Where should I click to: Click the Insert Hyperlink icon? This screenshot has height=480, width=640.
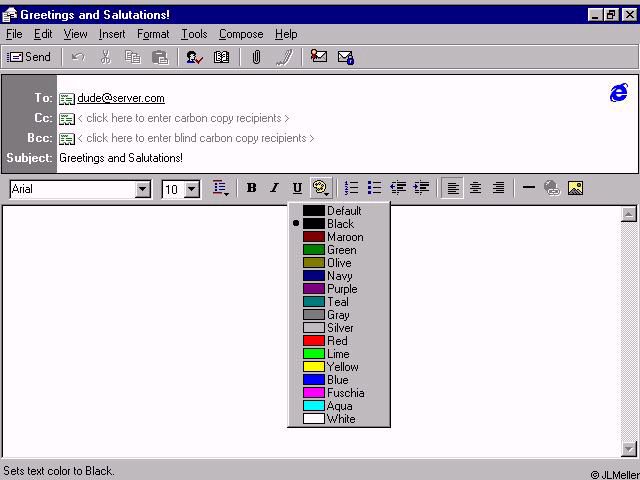(552, 188)
